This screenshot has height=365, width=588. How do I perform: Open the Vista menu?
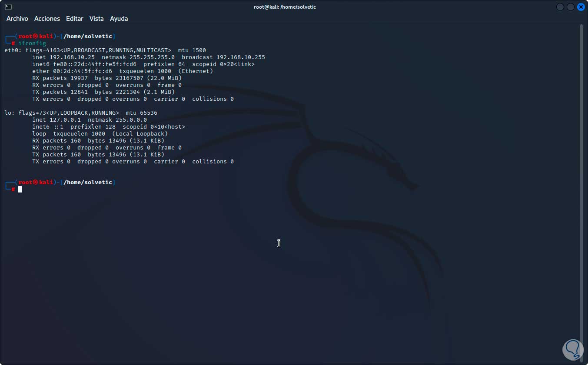(x=96, y=19)
